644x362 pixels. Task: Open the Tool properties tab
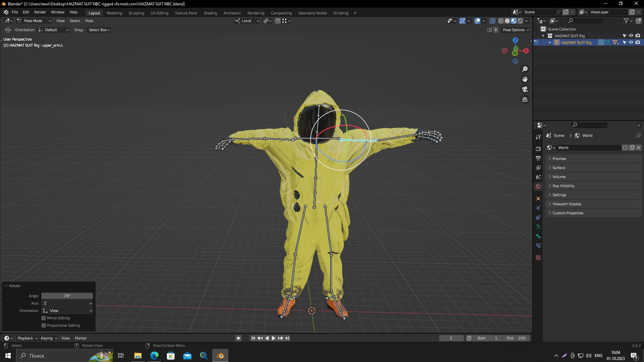point(538,137)
